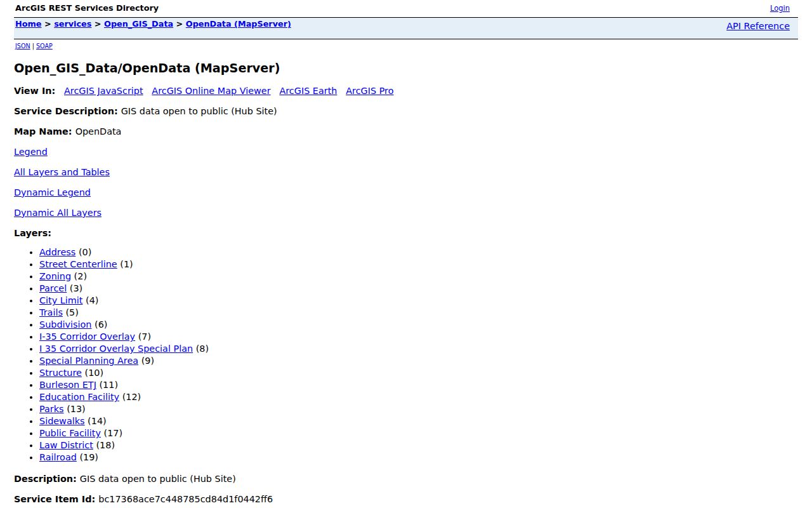812x508 pixels.
Task: View service in ArcGIS Earth
Action: click(308, 91)
